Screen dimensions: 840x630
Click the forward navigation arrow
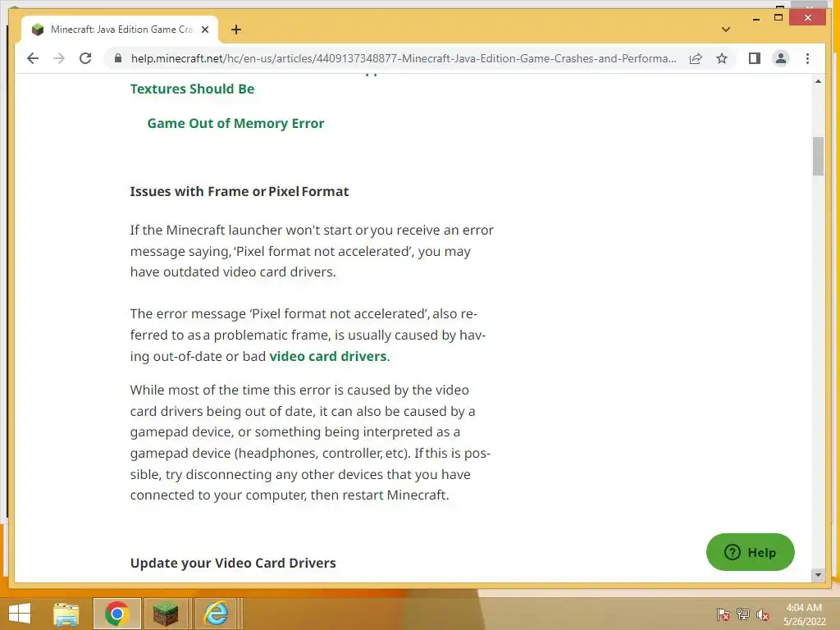pyautogui.click(x=59, y=58)
